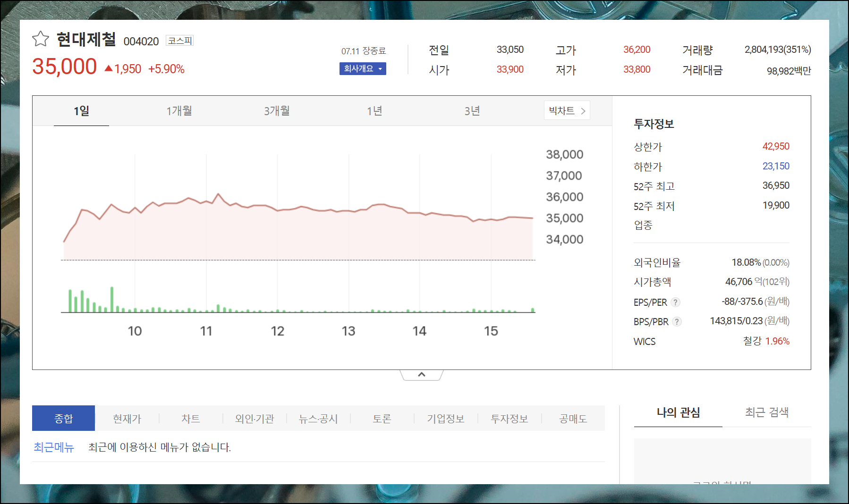The image size is (849, 504).
Task: Open the BPS/PBR help question mark
Action: [x=677, y=322]
